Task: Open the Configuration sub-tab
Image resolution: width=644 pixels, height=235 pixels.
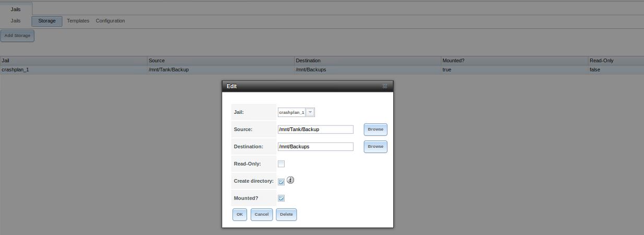Action: pyautogui.click(x=110, y=21)
